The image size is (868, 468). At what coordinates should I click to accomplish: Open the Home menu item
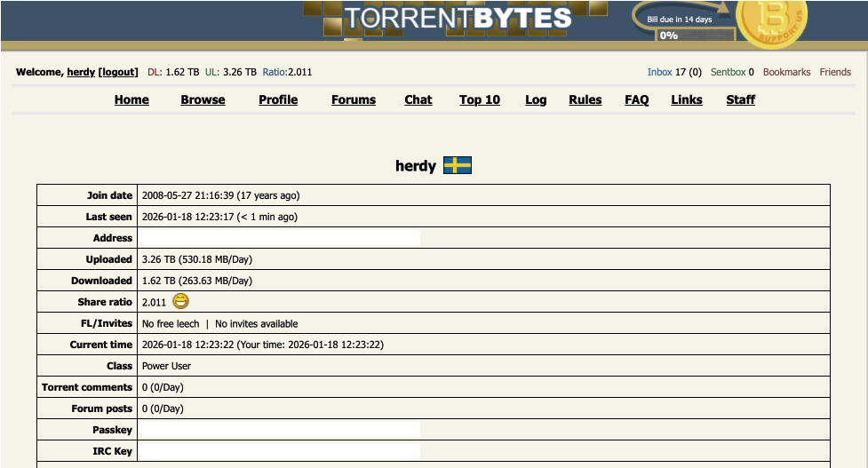(131, 99)
